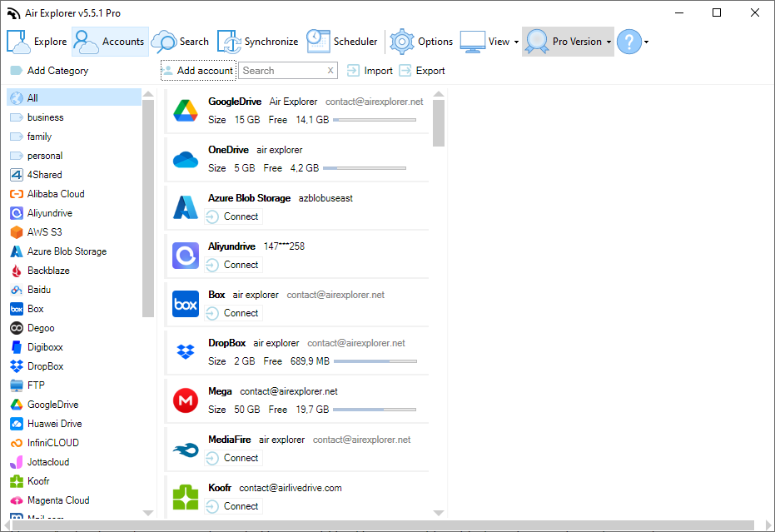This screenshot has width=775, height=532.
Task: Click Import accounts
Action: point(370,71)
